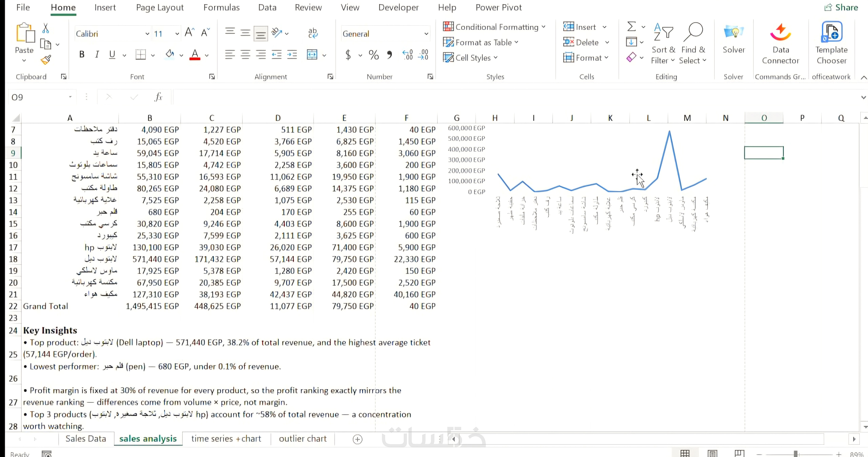Select the Format Painter brush
The width and height of the screenshot is (868, 457).
[x=46, y=60]
